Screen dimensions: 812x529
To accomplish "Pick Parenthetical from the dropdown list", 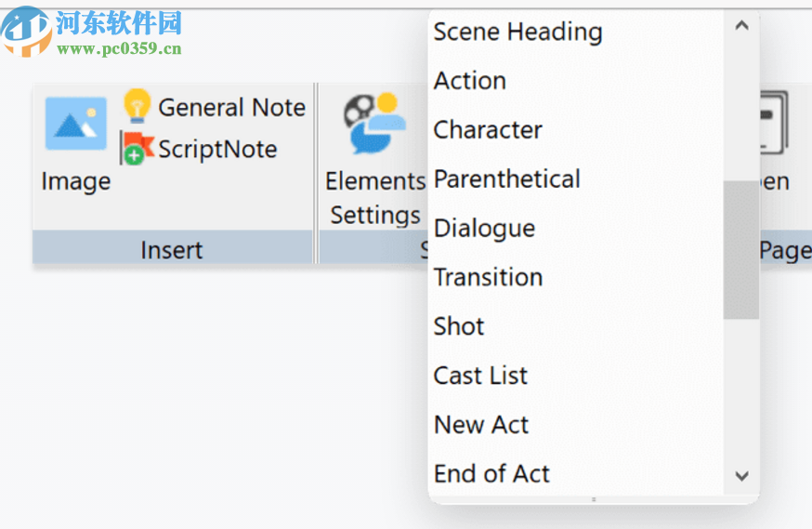I will tap(507, 179).
